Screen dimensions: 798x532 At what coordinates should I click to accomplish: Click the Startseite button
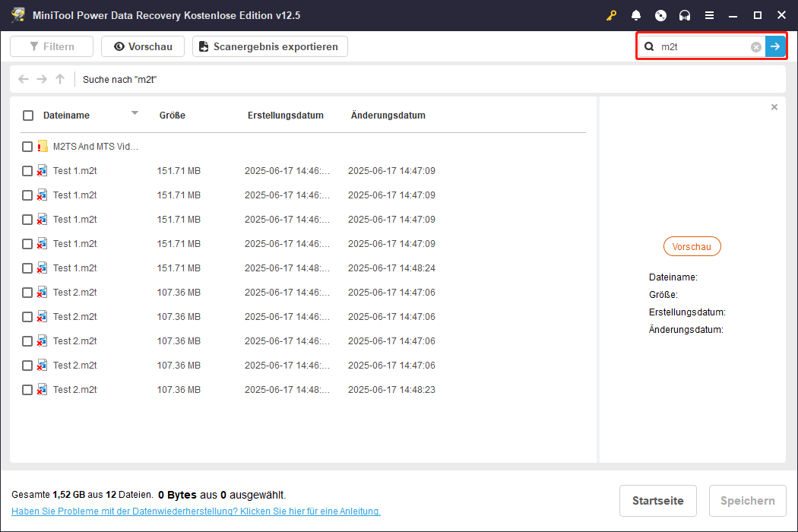[x=657, y=501]
